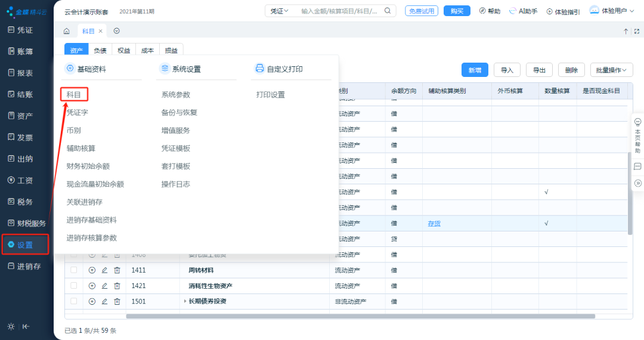Viewport: 644px width, 340px height.
Task: Open the 发票 sidebar module
Action: pos(20,137)
